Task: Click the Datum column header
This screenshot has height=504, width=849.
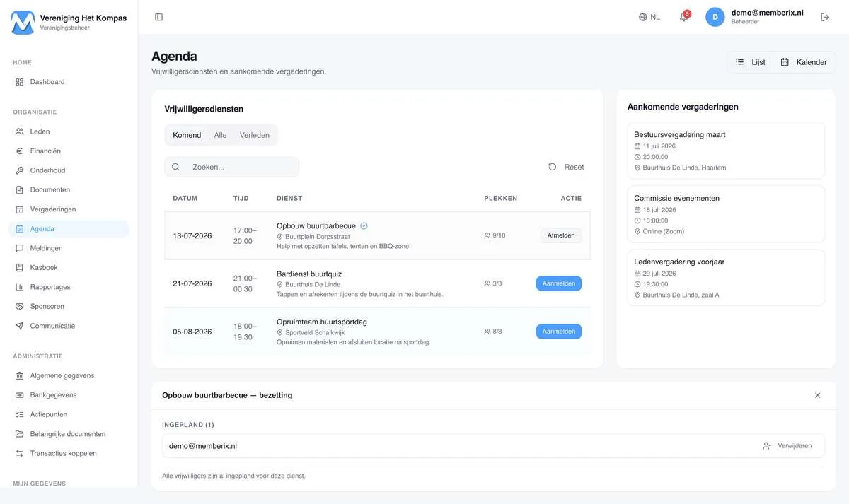Action: click(185, 199)
